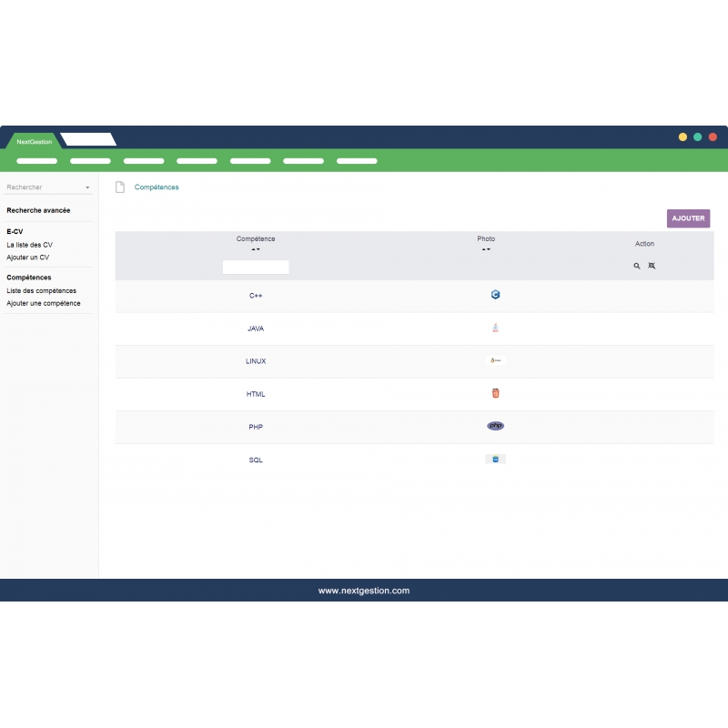This screenshot has height=728, width=728.
Task: Click the HTML5 shield icon
Action: 495,393
